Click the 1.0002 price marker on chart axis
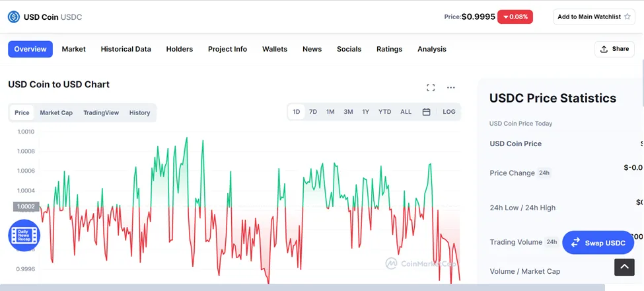This screenshot has height=291, width=644. point(26,206)
